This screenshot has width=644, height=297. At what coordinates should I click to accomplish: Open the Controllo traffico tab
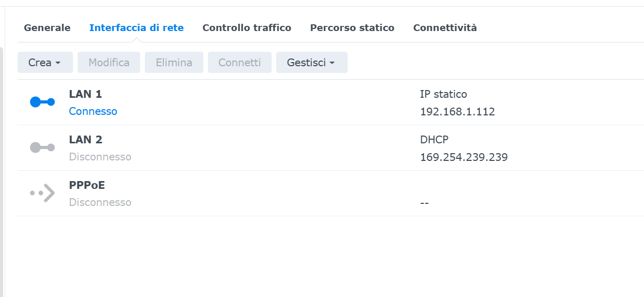click(x=247, y=28)
